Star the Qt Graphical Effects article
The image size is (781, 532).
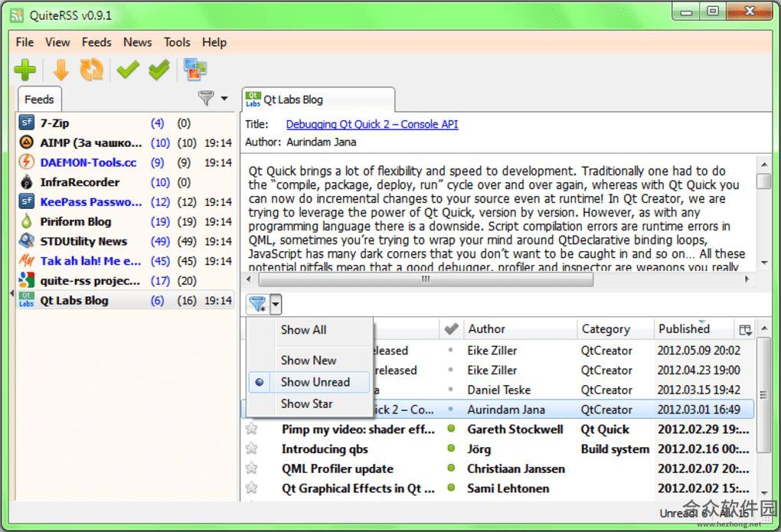pos(252,488)
